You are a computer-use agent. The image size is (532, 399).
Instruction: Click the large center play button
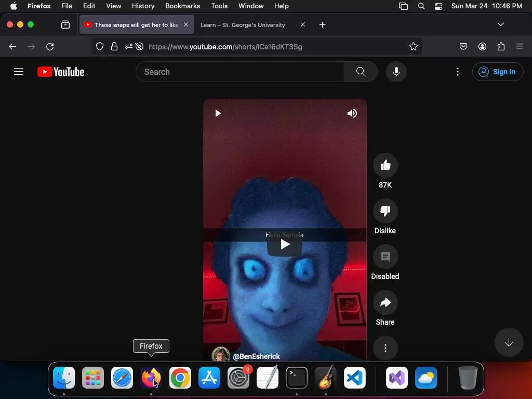click(x=285, y=244)
